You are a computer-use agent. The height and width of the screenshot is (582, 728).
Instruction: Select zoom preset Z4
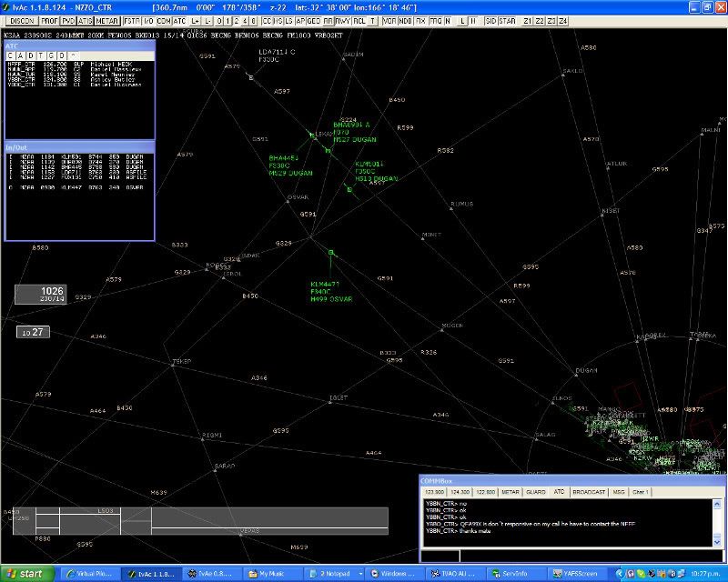click(562, 20)
